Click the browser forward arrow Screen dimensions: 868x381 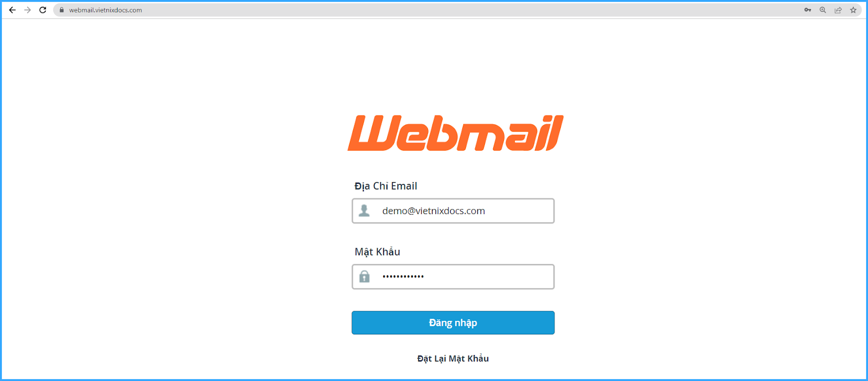point(28,10)
